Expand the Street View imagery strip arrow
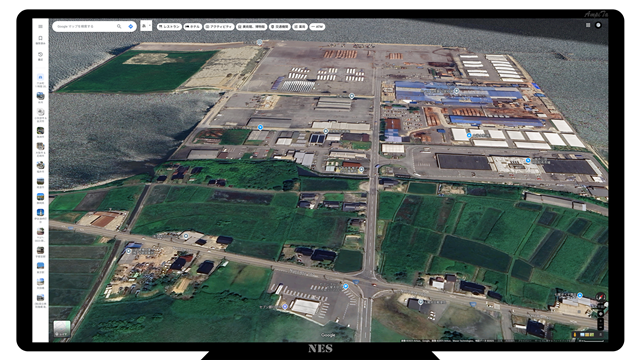Screen dimensions: 640x360 pos(600,334)
